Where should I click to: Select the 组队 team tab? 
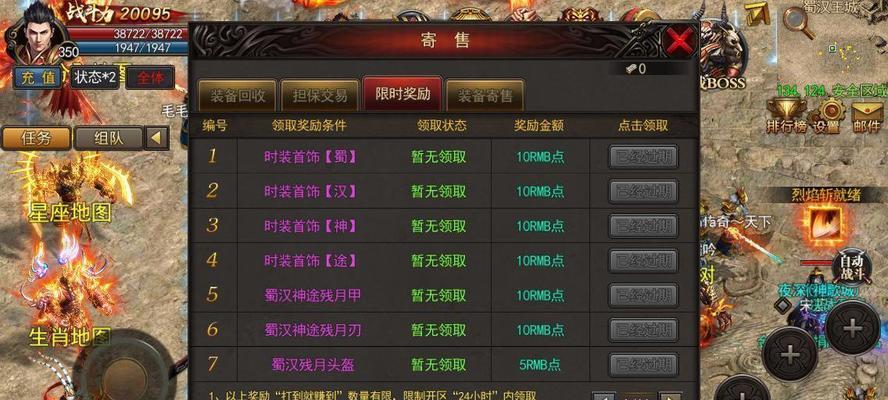109,138
